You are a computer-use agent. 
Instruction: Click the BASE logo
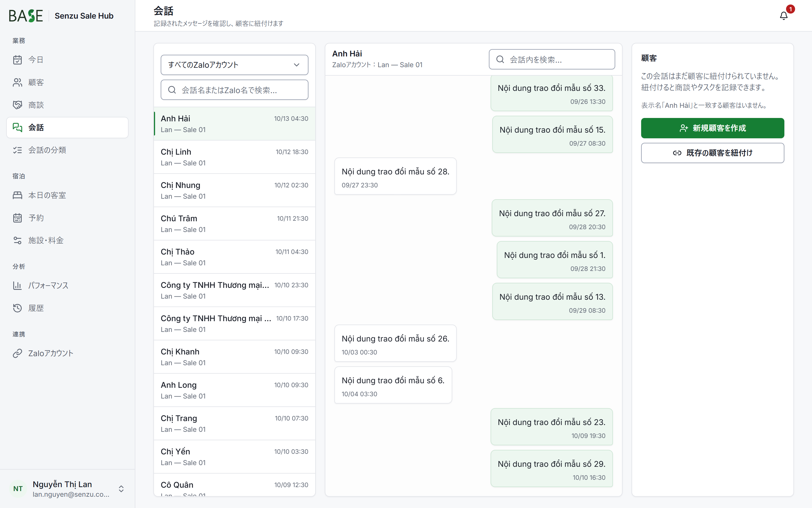tap(26, 16)
